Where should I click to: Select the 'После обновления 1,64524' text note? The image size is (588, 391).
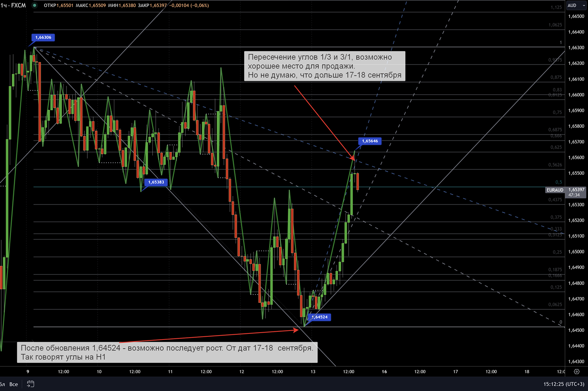tap(167, 352)
